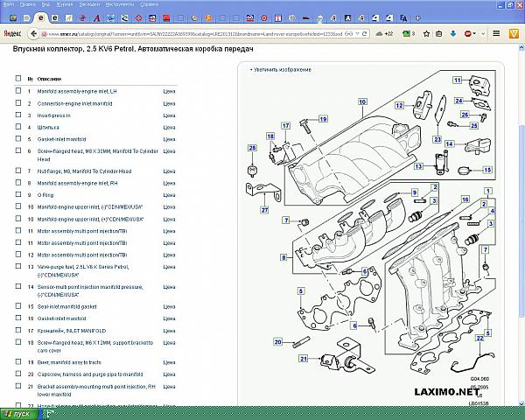
Task: Check the box for Insert-press in
Action: 18,115
